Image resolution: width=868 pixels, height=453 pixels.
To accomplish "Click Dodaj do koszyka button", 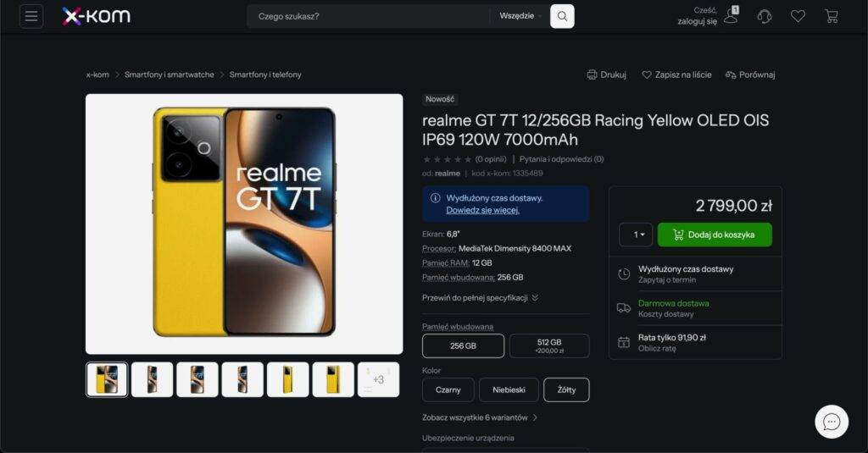I will 715,235.
